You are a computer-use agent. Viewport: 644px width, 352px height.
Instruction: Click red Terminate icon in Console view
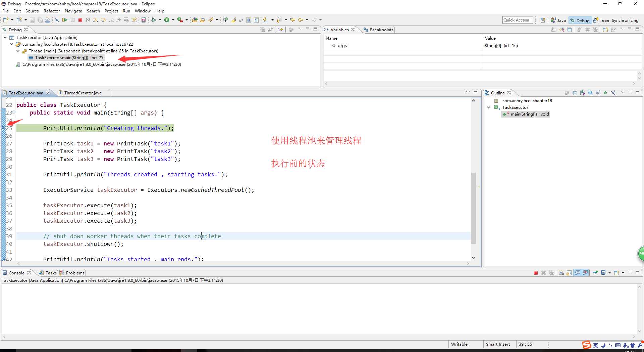(x=536, y=273)
